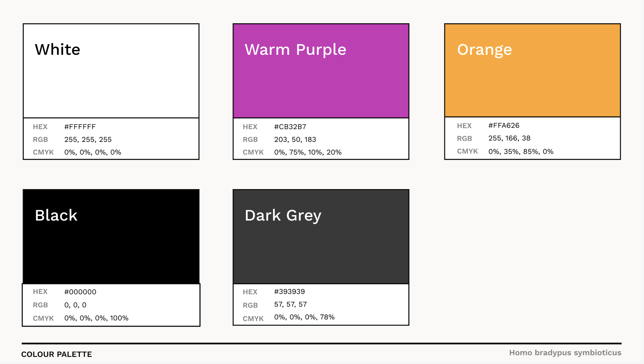
Task: Select CMYK value 0%, 0%, 0%, 100%
Action: click(x=96, y=318)
